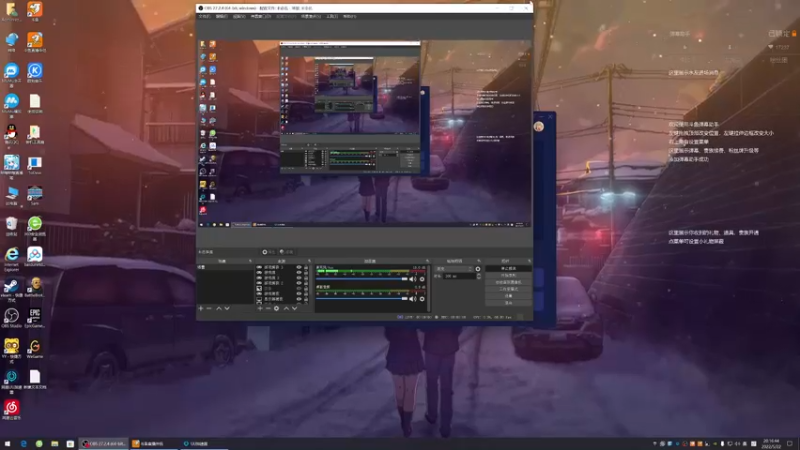This screenshot has height=450, width=800.
Task: Pop out the Audio Mixer dock
Action: point(428,261)
